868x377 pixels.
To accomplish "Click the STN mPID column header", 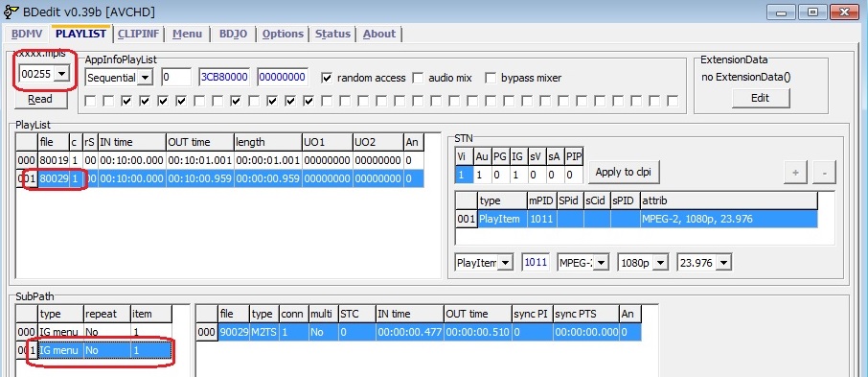I will [542, 200].
